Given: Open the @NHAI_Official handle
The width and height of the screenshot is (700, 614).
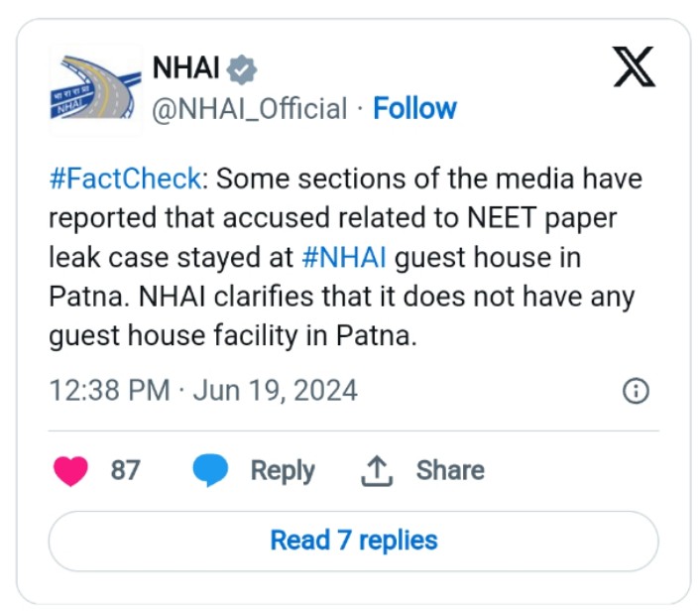Looking at the screenshot, I should pyautogui.click(x=249, y=108).
